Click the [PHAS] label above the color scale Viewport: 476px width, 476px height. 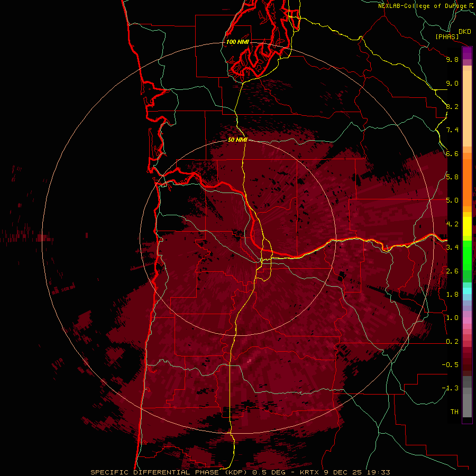tap(447, 36)
